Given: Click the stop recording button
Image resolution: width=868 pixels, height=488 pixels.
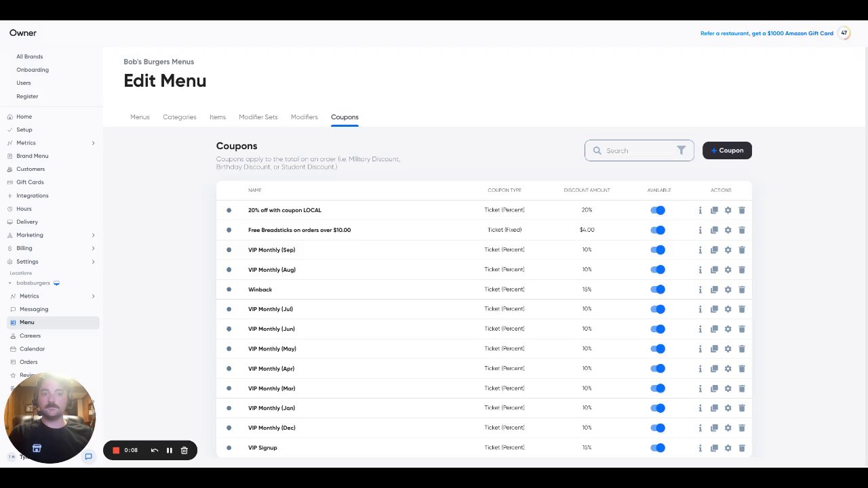Looking at the screenshot, I should 116,450.
